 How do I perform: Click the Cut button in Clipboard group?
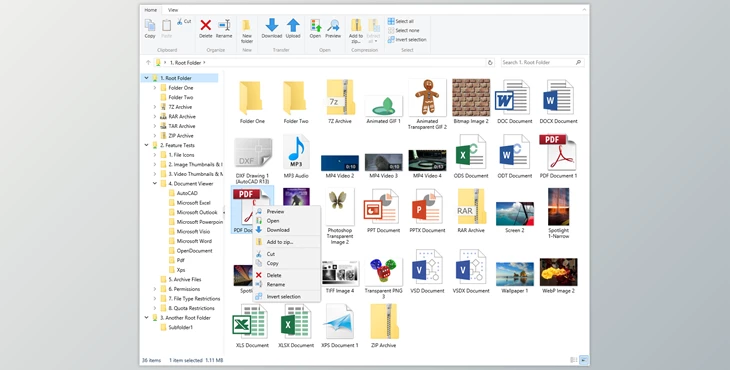click(x=184, y=21)
